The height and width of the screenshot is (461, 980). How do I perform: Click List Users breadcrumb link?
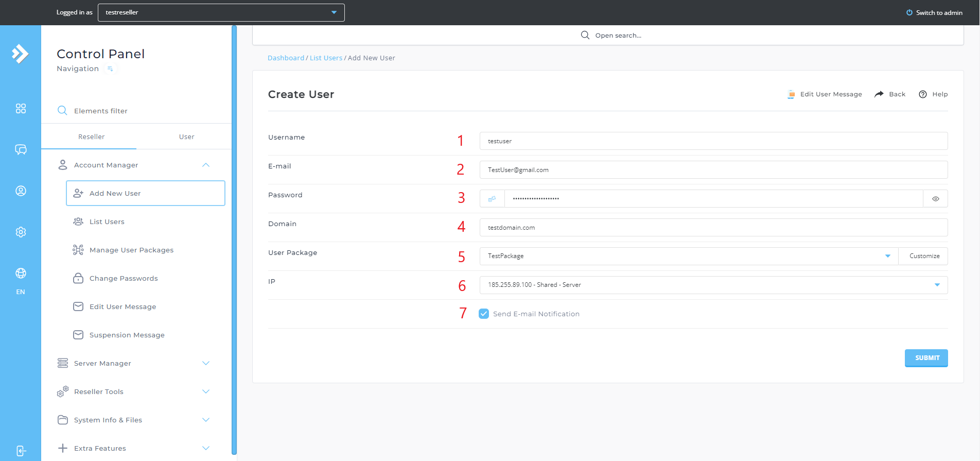326,58
